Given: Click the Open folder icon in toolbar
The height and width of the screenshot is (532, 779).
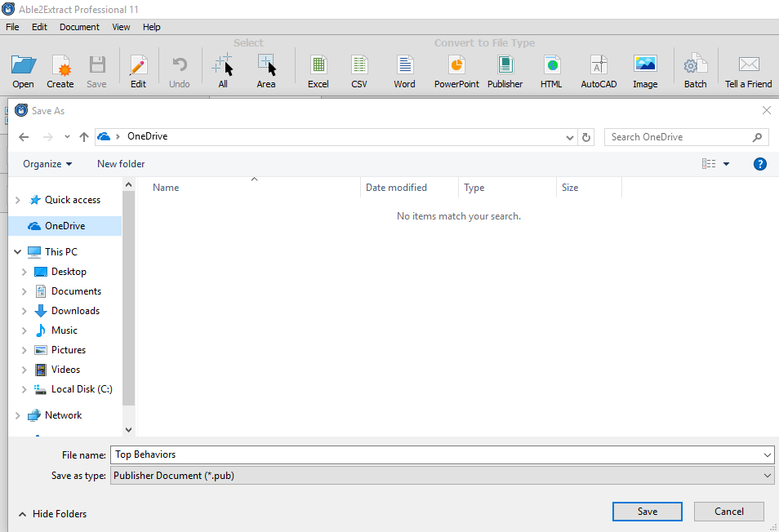Looking at the screenshot, I should 24,65.
